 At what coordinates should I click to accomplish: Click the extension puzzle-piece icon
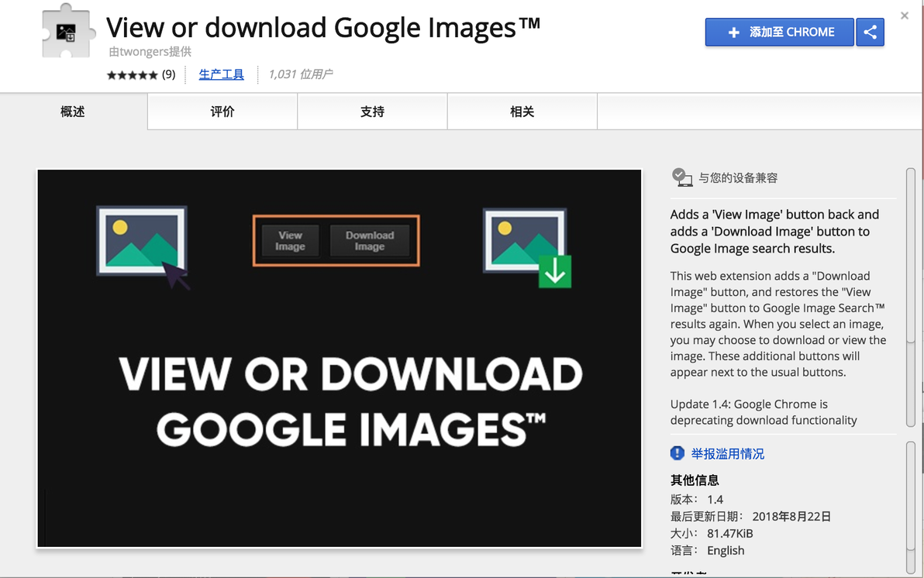tap(67, 32)
